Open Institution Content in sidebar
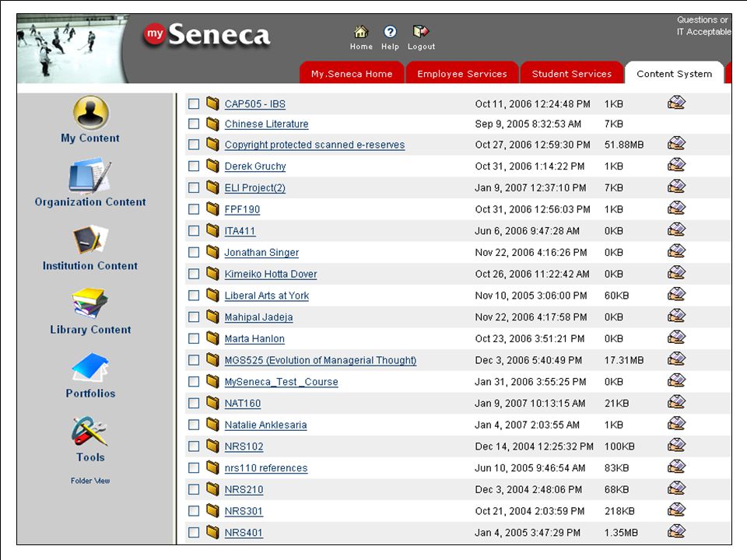747x560 pixels. (90, 266)
